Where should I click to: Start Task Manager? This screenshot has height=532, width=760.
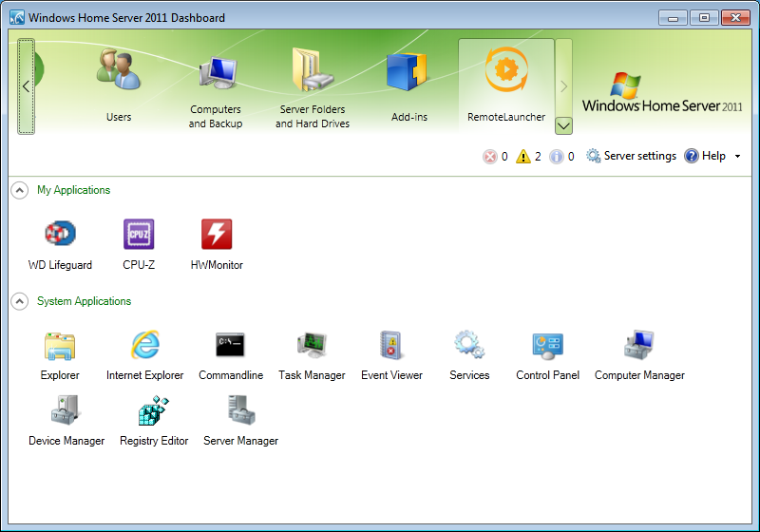click(312, 356)
